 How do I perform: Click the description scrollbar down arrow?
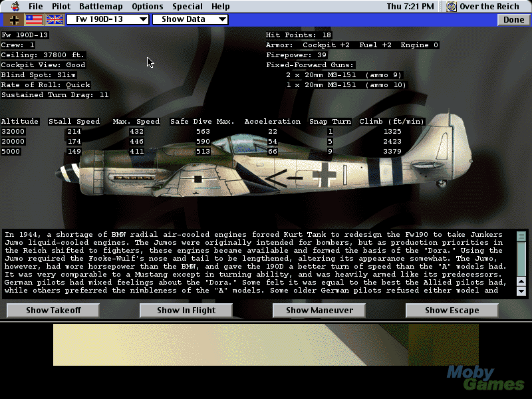521,291
